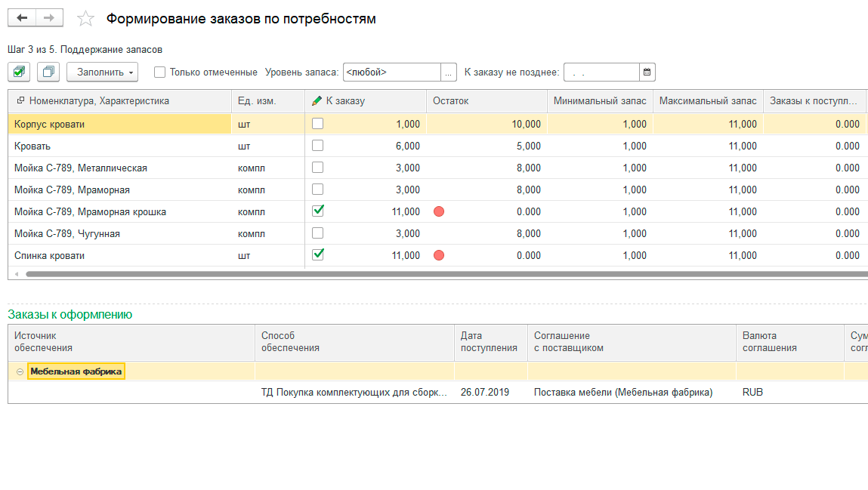Uncheck order box for Мойка С-789, Мраморная крошка
Viewport: 868px width, 490px height.
(x=318, y=211)
